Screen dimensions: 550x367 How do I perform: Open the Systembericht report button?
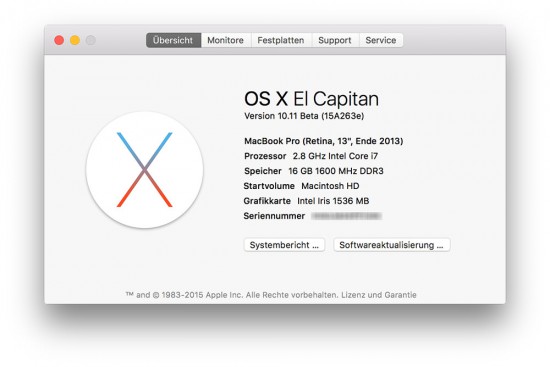coord(284,245)
